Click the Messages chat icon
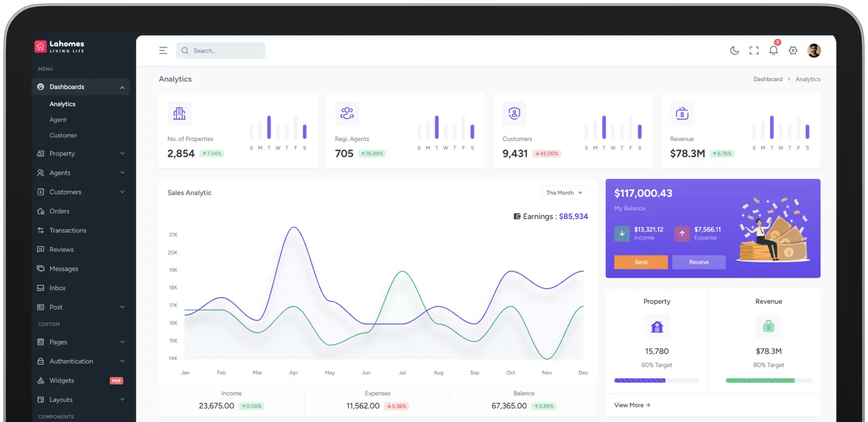The image size is (868, 422). 41,268
